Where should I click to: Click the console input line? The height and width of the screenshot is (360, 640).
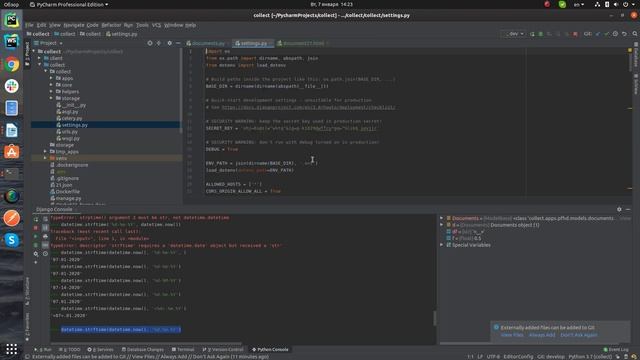coord(121,329)
